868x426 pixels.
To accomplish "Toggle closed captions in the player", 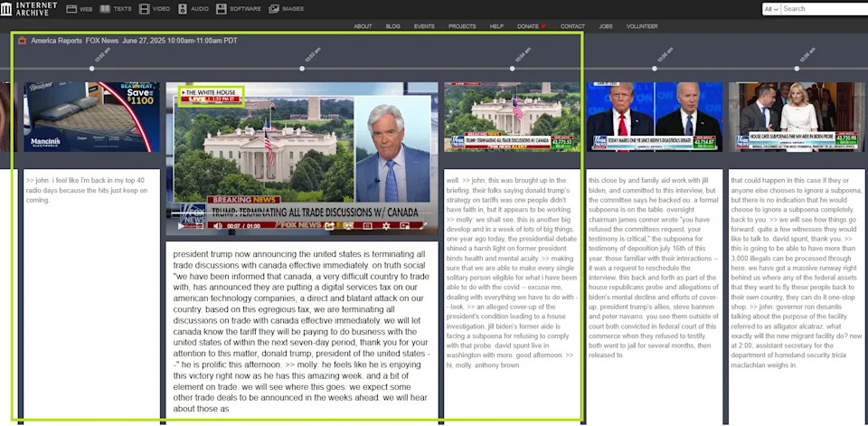I will [x=368, y=226].
